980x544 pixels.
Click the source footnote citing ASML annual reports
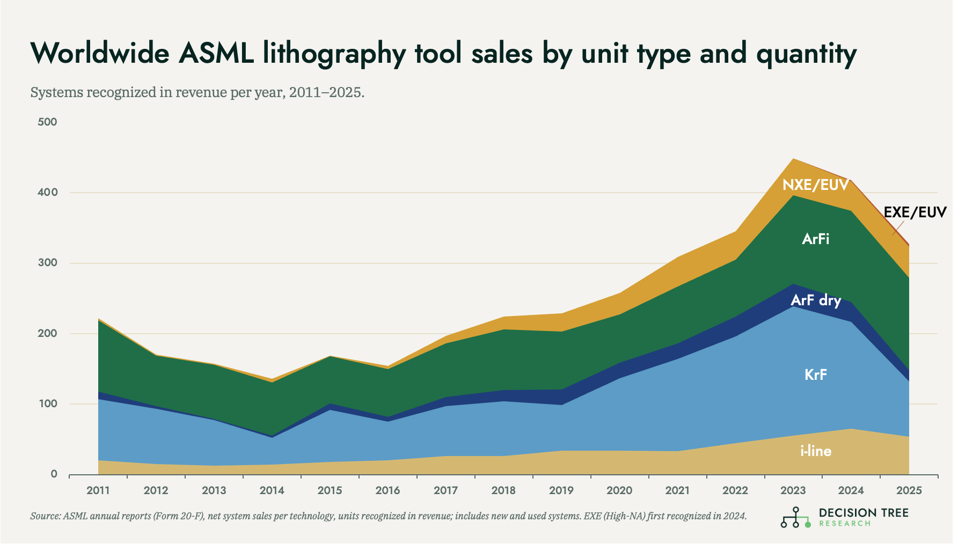click(389, 516)
